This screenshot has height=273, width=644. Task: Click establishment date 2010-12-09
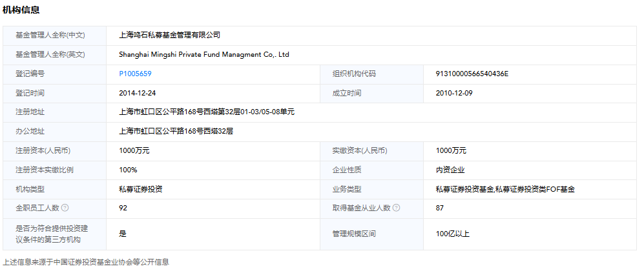[x=454, y=93]
